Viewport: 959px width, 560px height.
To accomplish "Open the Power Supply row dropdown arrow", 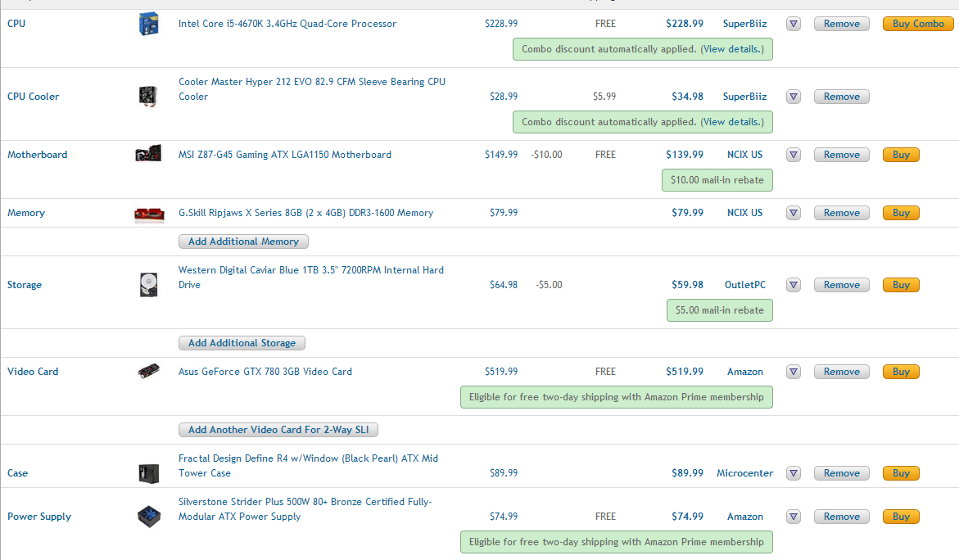I will click(794, 517).
